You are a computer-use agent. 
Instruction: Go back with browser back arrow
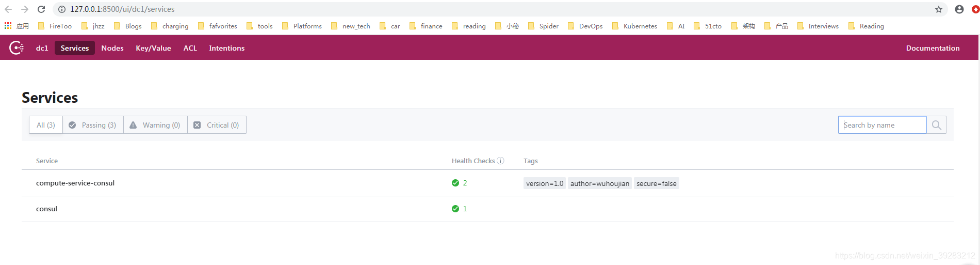tap(8, 9)
